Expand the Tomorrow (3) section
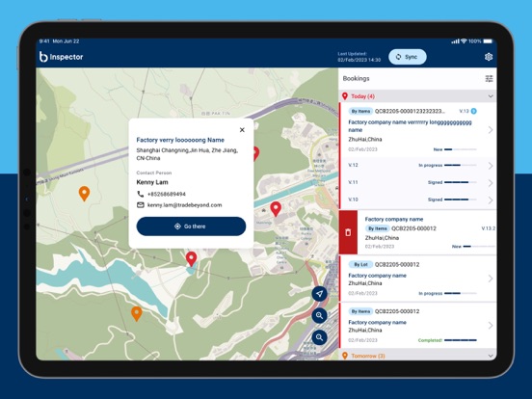 (x=491, y=356)
